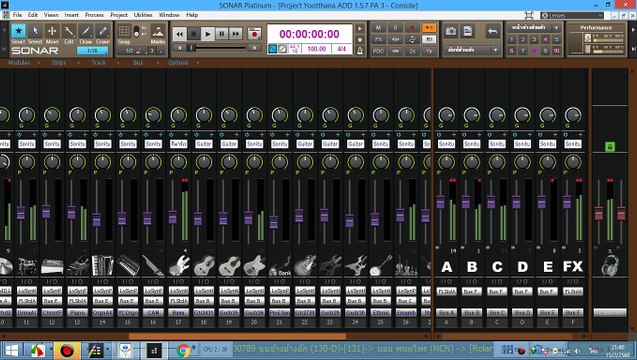The height and width of the screenshot is (360, 637).
Task: Pick the Edit tool
Action: click(69, 31)
